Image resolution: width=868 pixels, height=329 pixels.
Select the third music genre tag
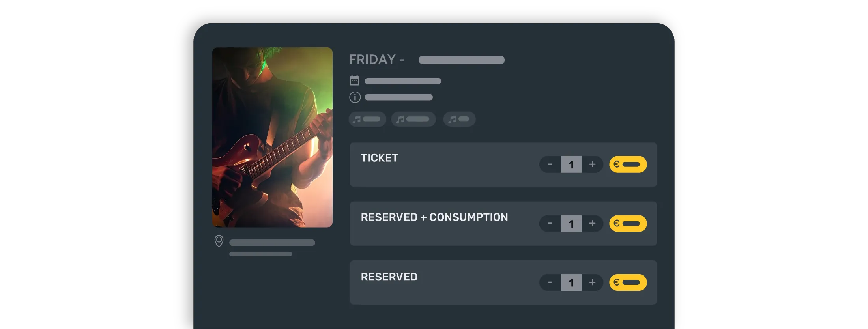(459, 119)
